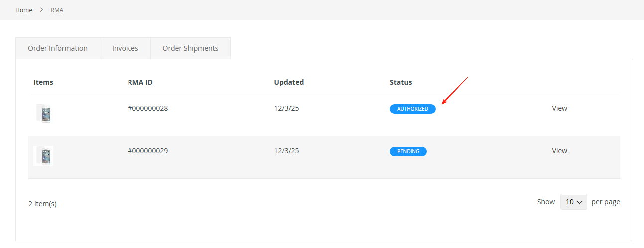Screen dimensions: 644x248
Task: Switch to the Order Information tab
Action: click(58, 48)
